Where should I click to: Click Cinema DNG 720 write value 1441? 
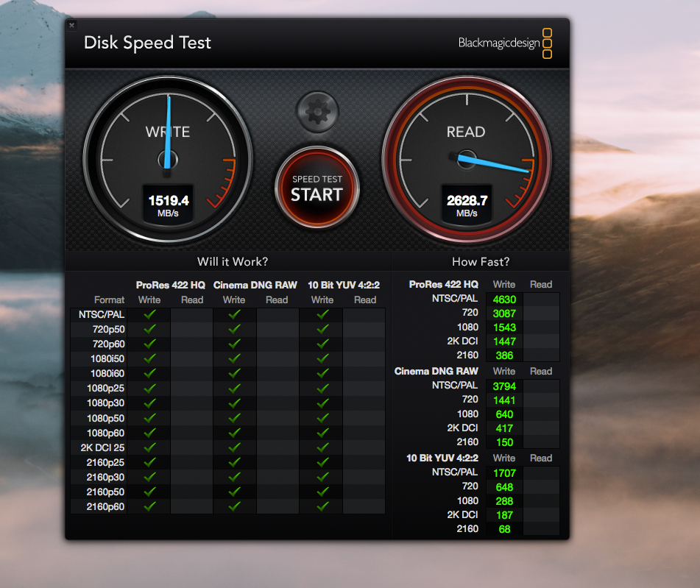pyautogui.click(x=504, y=400)
